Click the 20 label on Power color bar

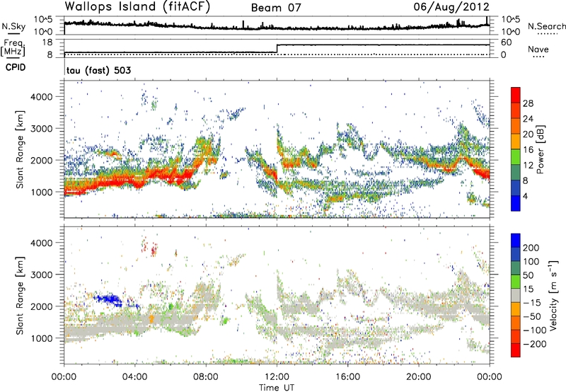point(528,134)
